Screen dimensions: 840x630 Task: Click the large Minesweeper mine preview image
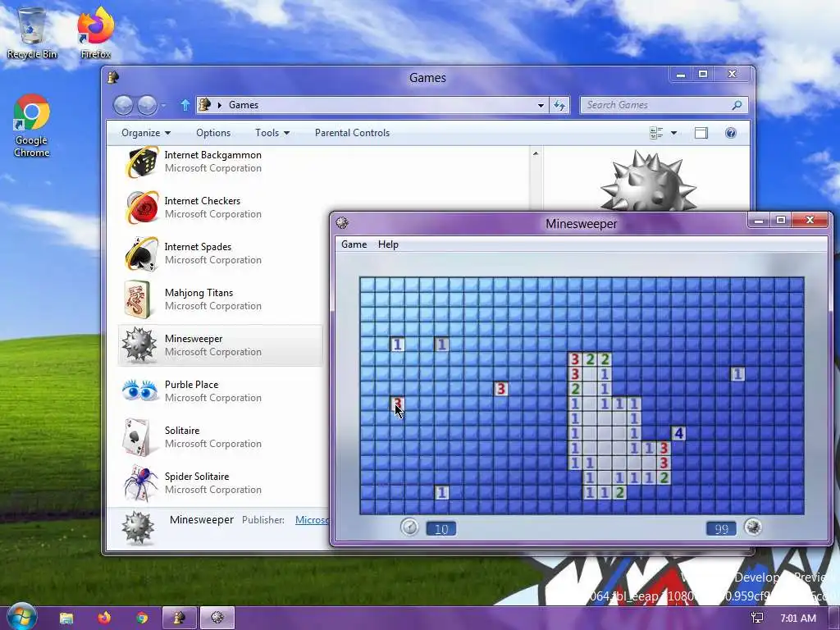pos(648,181)
